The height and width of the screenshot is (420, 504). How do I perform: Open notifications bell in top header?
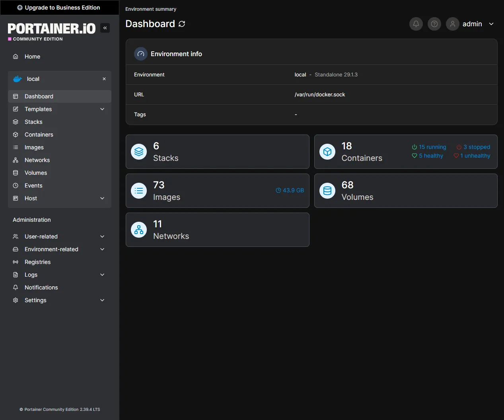[x=416, y=24]
